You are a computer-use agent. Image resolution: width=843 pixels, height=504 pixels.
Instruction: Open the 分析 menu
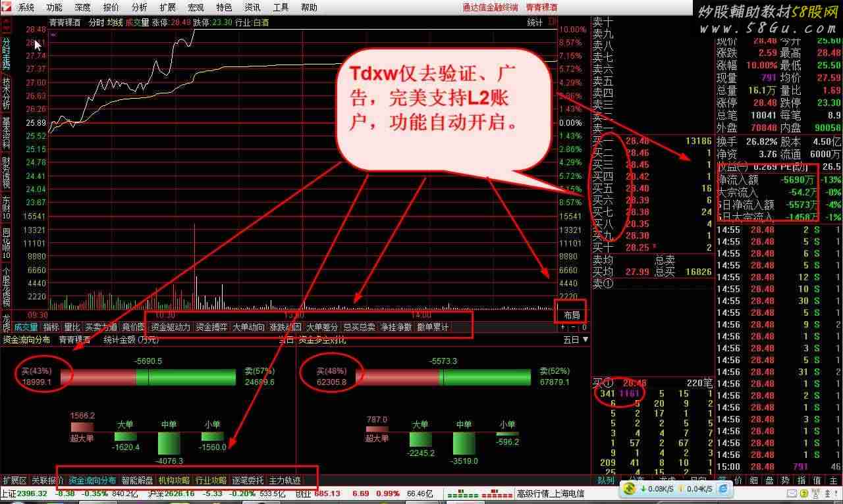point(139,8)
